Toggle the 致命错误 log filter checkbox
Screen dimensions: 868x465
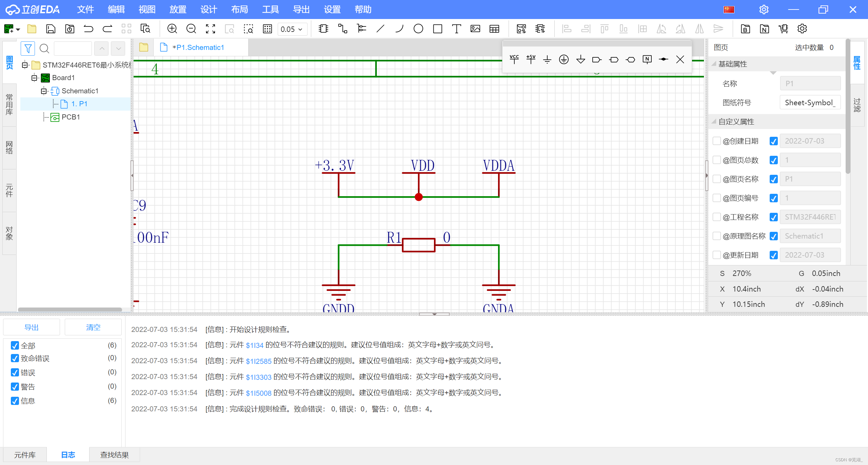point(15,358)
